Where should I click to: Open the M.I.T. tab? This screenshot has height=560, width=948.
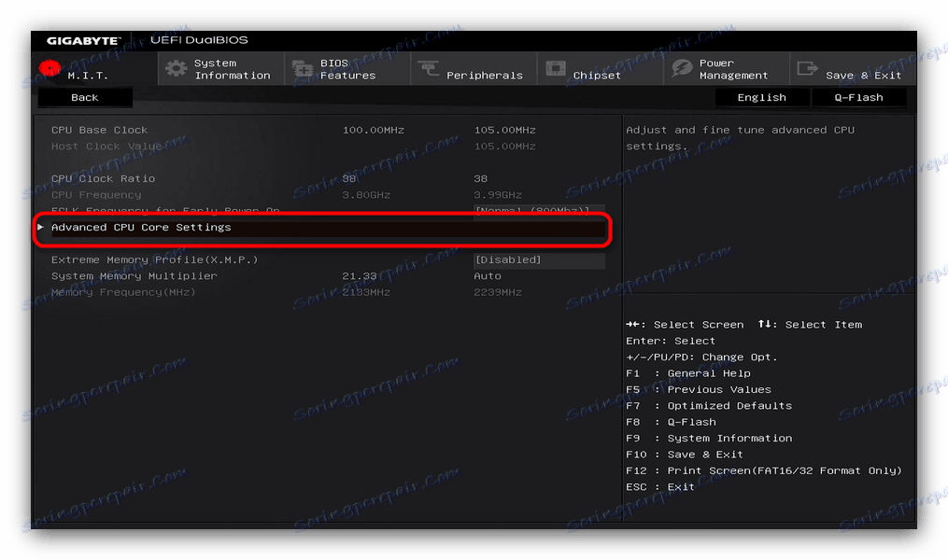94,68
